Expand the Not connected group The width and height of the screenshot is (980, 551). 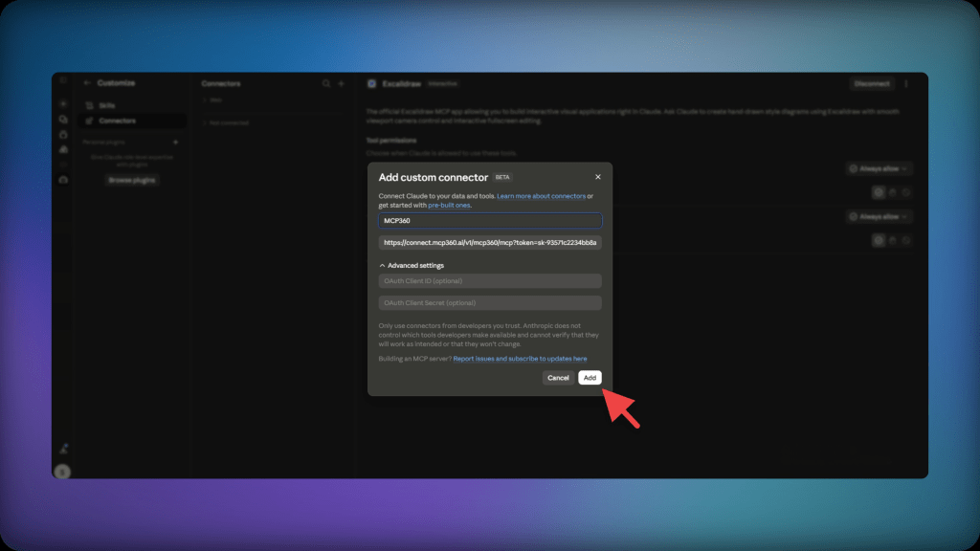coord(226,123)
